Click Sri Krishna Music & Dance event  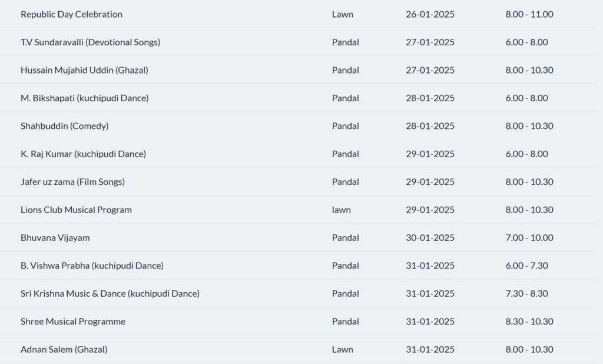coord(110,293)
